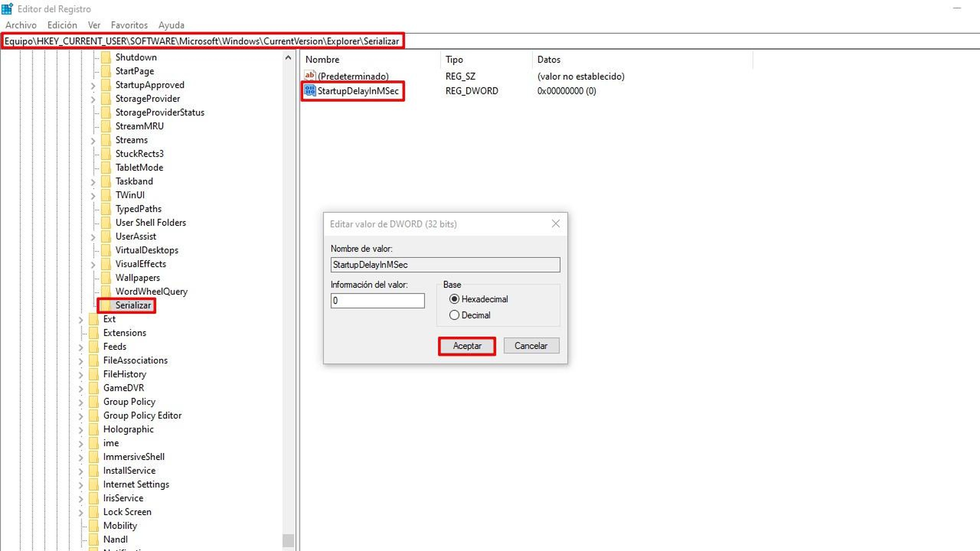This screenshot has width=980, height=551.
Task: Select the StartPage folder icon
Action: pyautogui.click(x=106, y=71)
